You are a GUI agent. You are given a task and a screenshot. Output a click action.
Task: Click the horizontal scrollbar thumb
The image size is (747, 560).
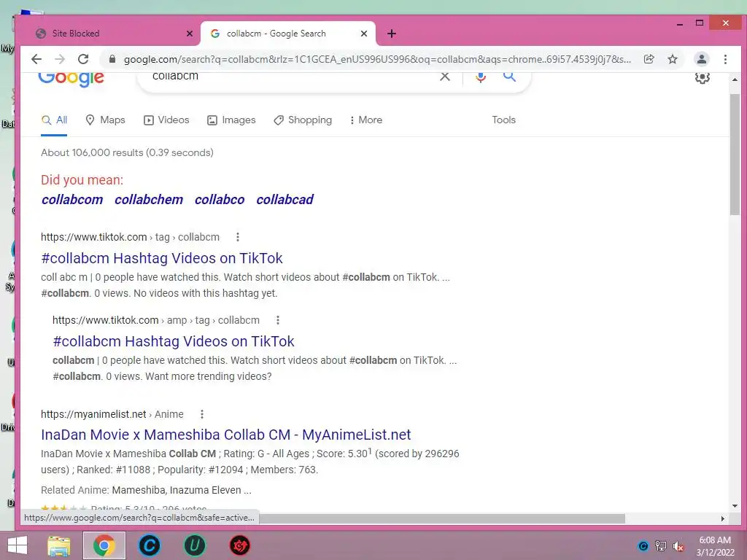[442, 518]
